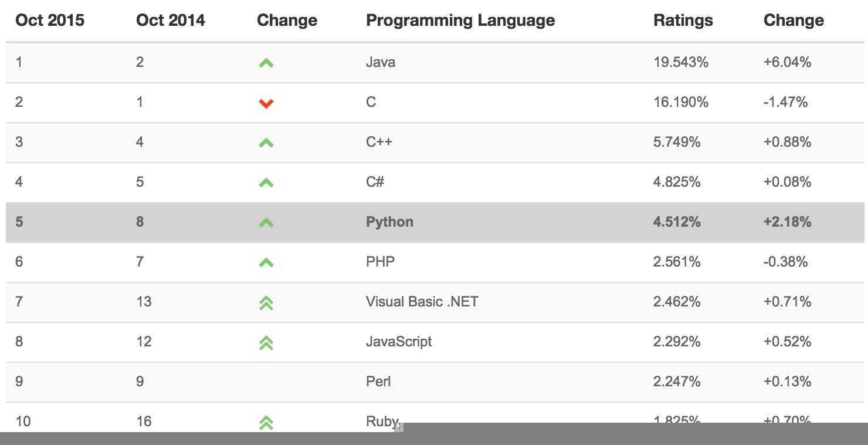
Task: Select the JavaScript language name
Action: click(x=399, y=342)
